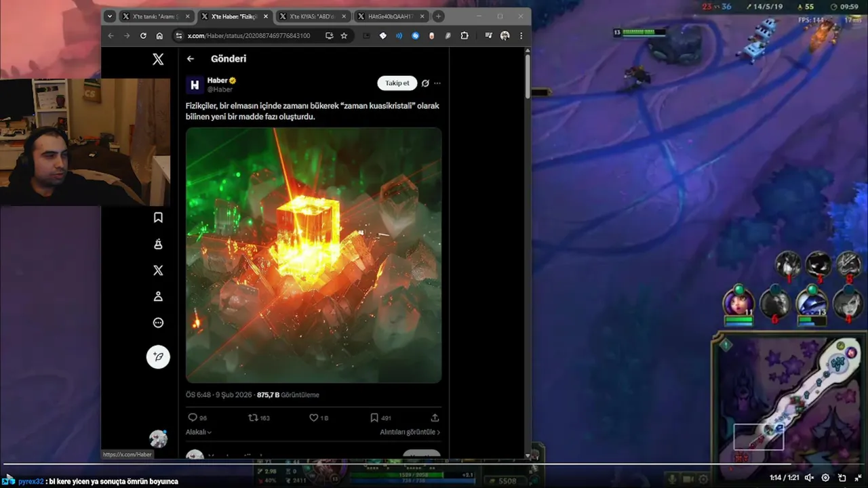Open the Haber account name link
868x488 pixels.
tap(218, 80)
